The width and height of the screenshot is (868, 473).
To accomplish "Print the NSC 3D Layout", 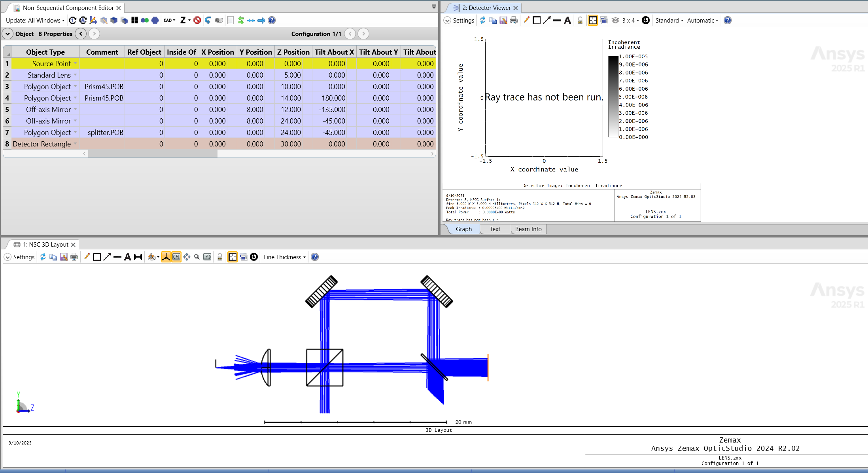I will coord(74,257).
